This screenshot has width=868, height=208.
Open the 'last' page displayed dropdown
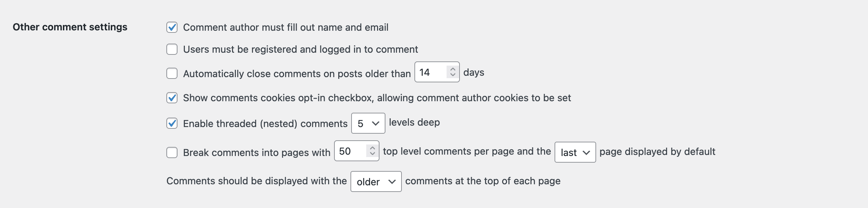pyautogui.click(x=575, y=152)
